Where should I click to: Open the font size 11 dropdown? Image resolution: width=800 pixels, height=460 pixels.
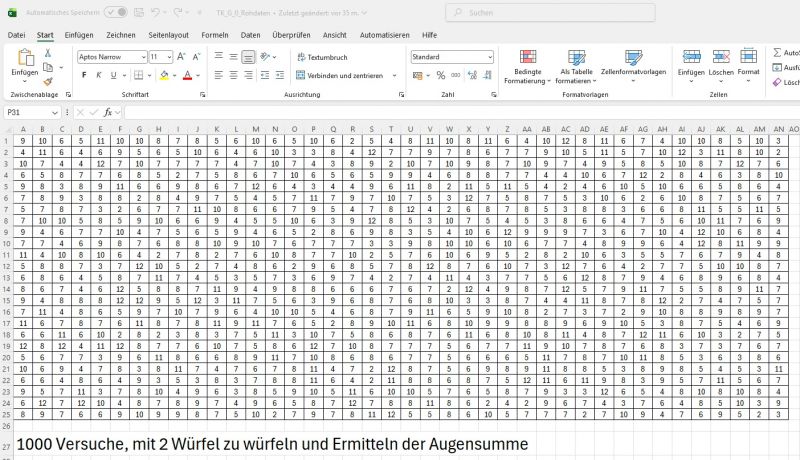click(168, 57)
